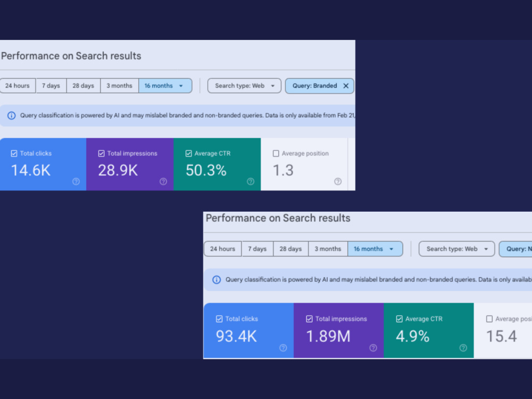Click the 93.4K total clicks value
Viewport: 532px width, 399px height.
(x=237, y=337)
